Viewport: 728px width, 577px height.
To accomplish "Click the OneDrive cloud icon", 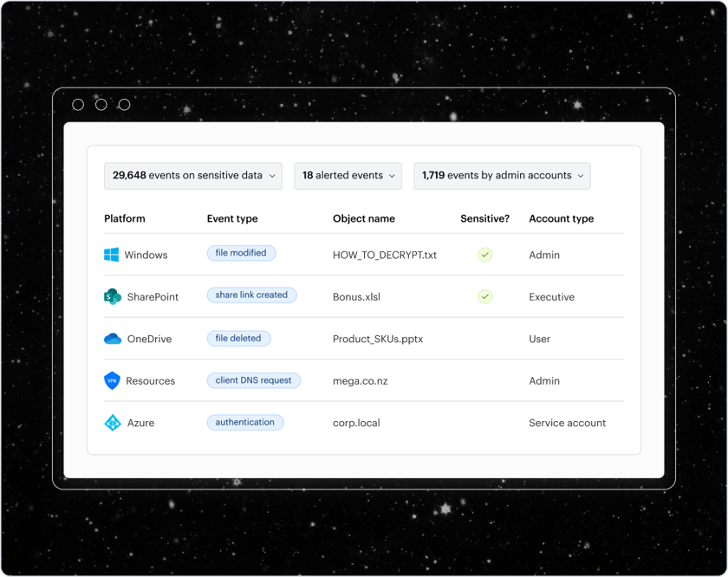I will tap(112, 339).
